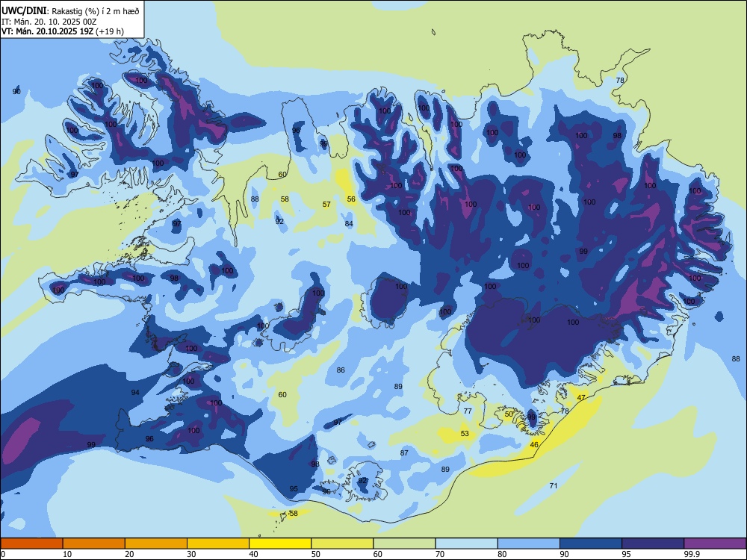The width and height of the screenshot is (747, 560).
Task: Click the map value '84' in the north
Action: 349,224
